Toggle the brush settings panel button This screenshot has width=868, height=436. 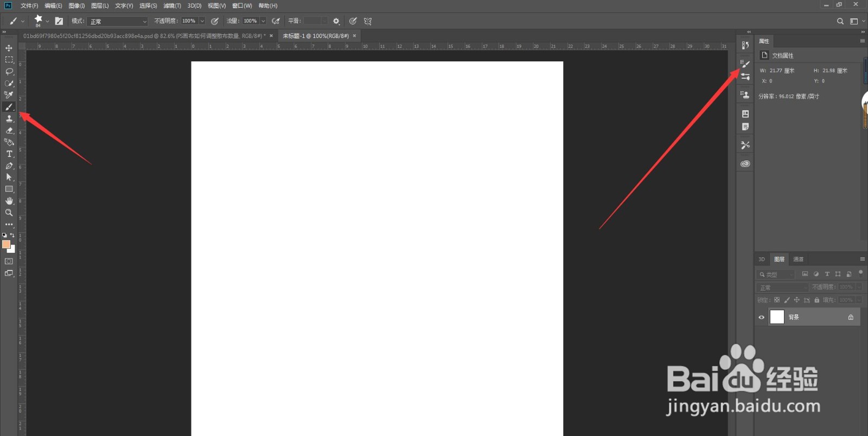click(x=59, y=21)
